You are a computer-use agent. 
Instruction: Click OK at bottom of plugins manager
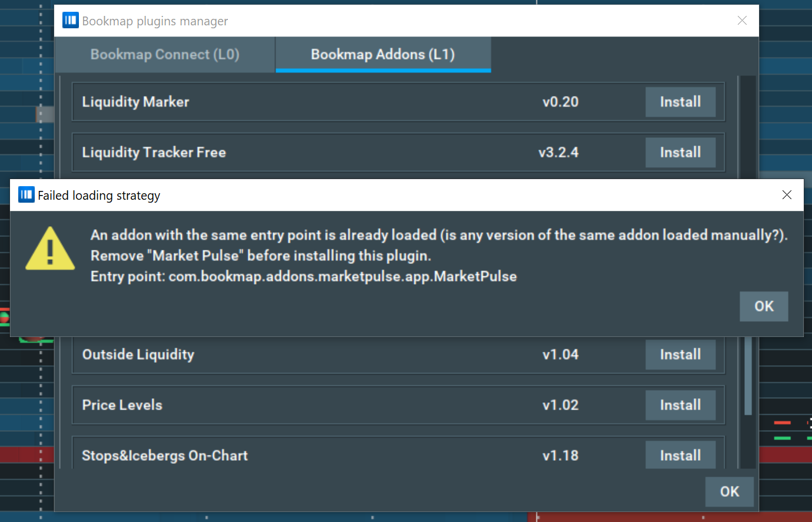coord(730,491)
